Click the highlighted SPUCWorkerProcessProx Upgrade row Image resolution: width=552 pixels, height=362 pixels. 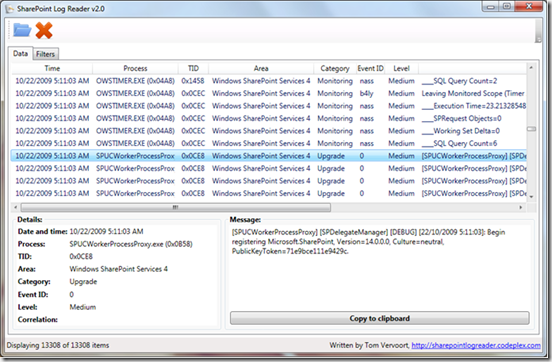(269, 156)
